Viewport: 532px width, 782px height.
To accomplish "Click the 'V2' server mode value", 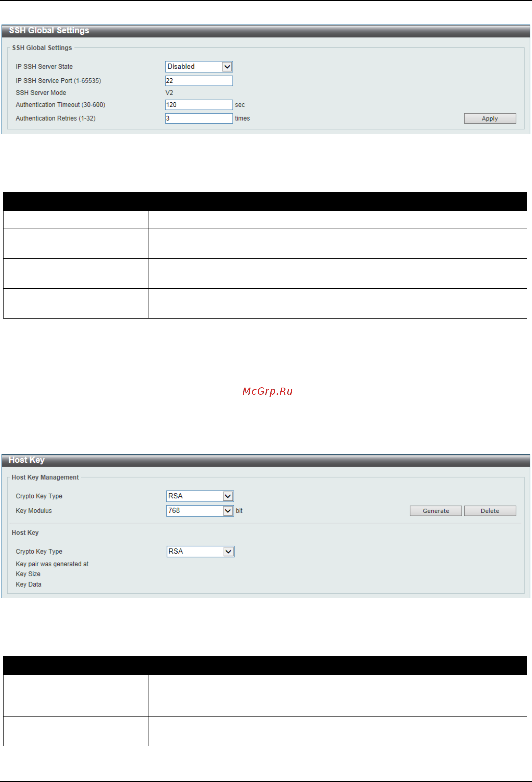I will (169, 93).
